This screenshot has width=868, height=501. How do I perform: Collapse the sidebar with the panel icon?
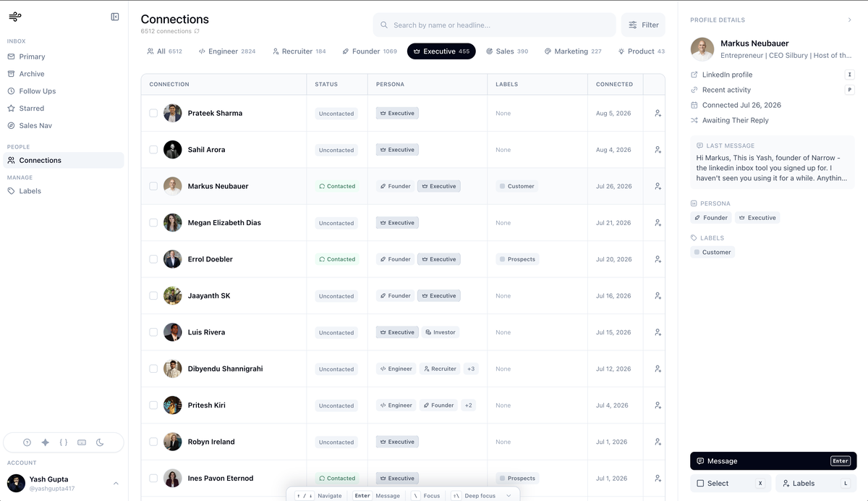tap(115, 17)
